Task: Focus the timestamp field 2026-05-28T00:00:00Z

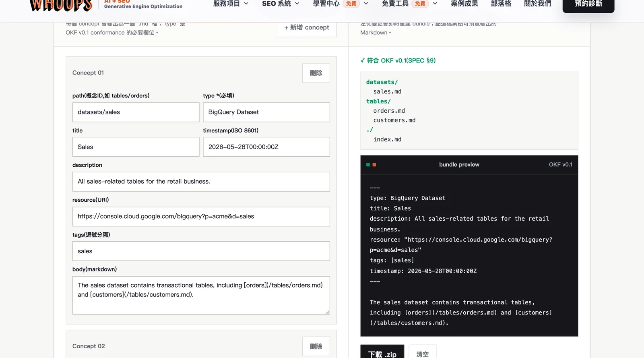Action: coord(266,147)
